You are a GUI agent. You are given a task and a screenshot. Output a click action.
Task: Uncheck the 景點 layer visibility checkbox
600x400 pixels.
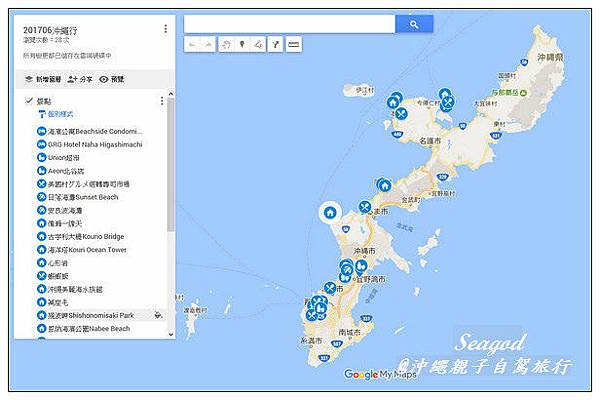29,101
